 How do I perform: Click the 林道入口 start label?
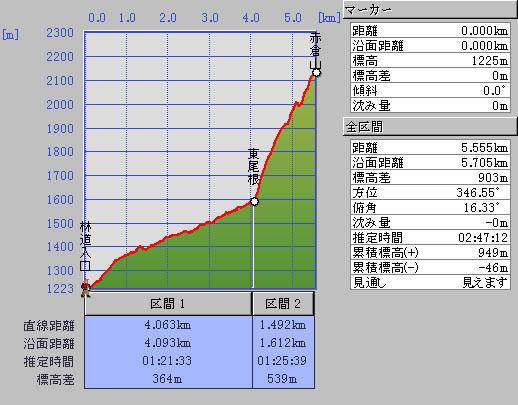(85, 246)
